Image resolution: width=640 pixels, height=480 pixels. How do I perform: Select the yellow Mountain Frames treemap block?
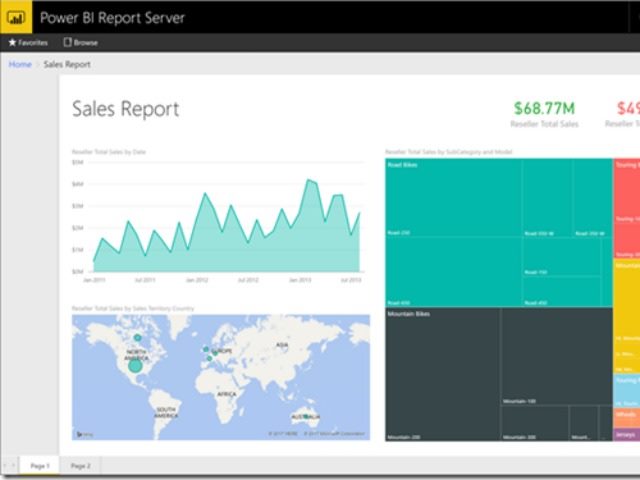(x=627, y=316)
